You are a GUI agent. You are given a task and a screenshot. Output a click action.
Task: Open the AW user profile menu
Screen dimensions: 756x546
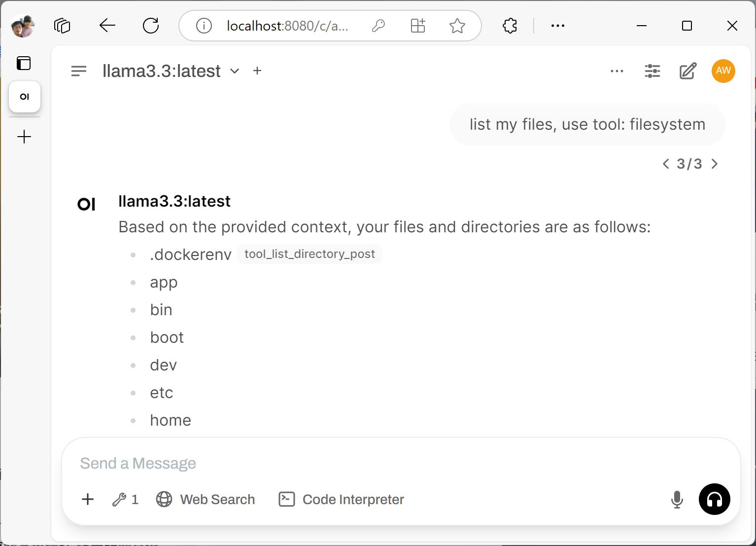[723, 71]
